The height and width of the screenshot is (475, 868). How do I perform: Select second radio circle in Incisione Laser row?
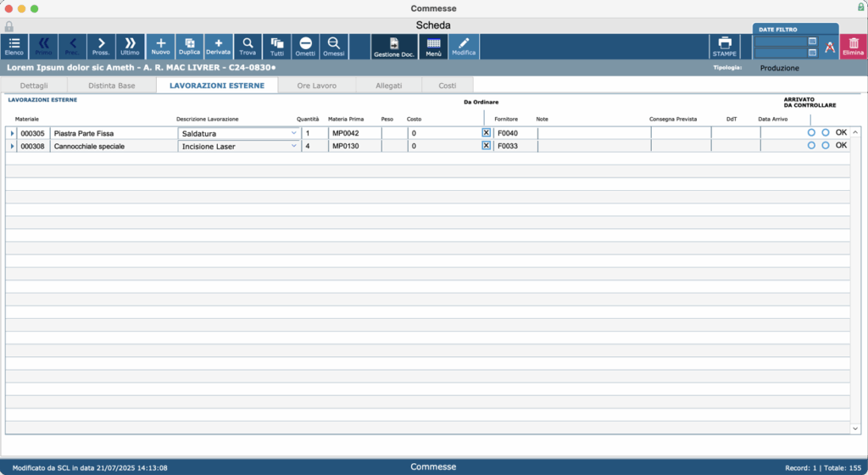point(826,146)
